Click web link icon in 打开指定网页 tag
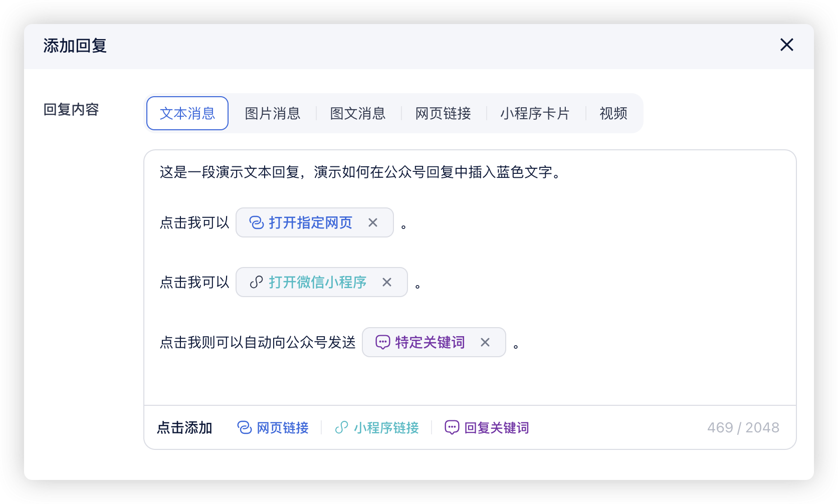 [x=257, y=222]
